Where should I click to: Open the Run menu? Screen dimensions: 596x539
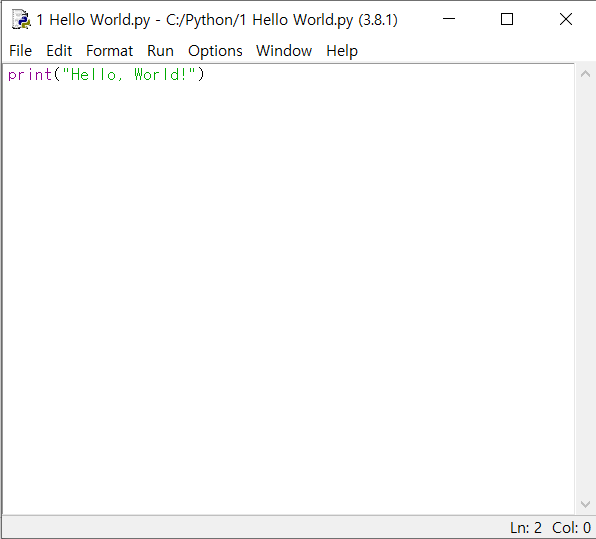click(x=160, y=51)
